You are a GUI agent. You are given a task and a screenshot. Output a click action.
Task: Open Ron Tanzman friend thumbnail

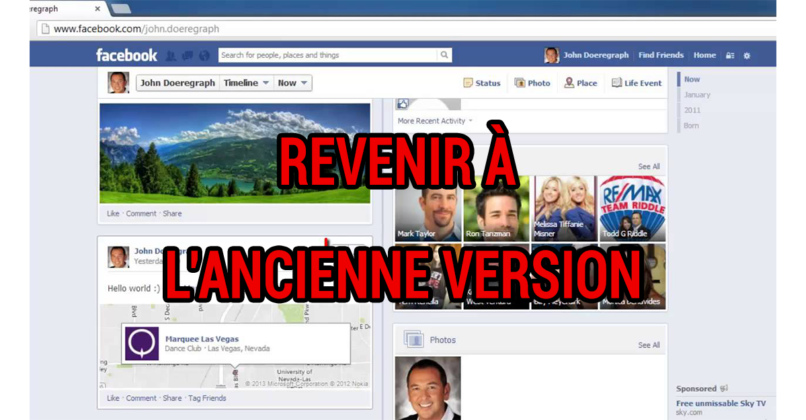496,208
